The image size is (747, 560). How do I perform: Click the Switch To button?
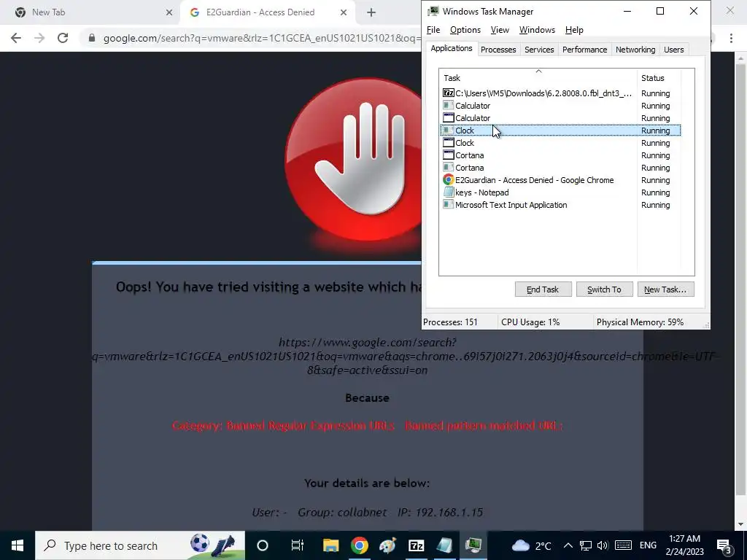point(604,289)
